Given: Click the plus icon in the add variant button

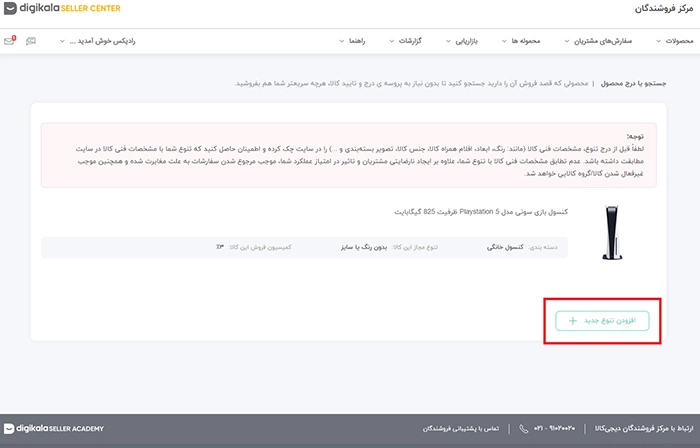Looking at the screenshot, I should (571, 321).
